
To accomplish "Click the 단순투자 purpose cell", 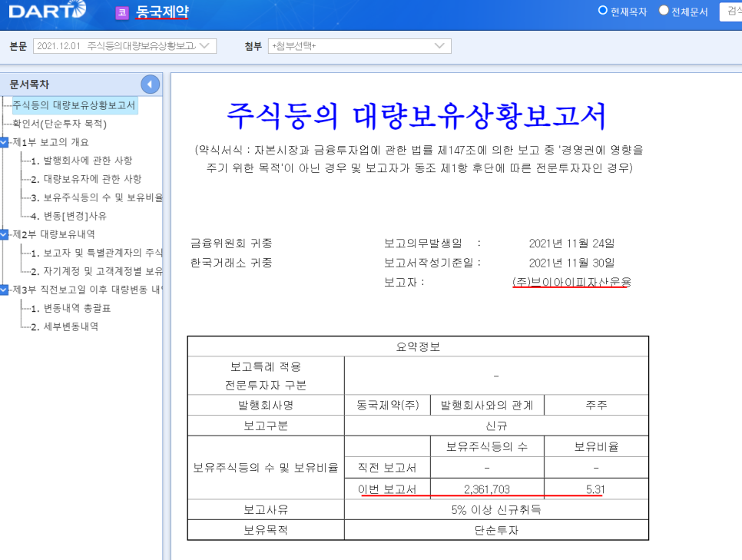I will [496, 530].
